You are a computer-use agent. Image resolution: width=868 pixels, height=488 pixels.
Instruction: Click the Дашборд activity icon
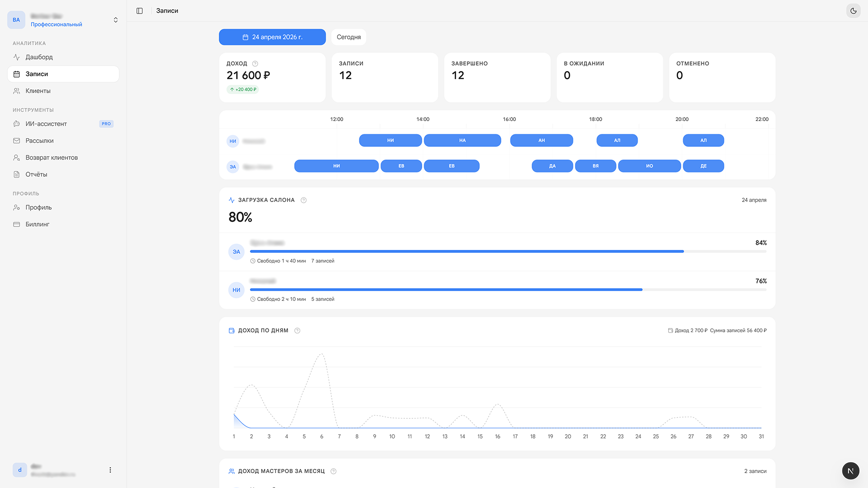17,57
